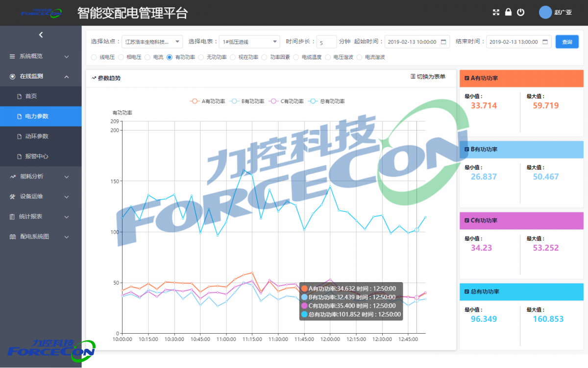Image resolution: width=588 pixels, height=368 pixels.
Task: Select the 电流谐波 radio option
Action: [x=360, y=57]
